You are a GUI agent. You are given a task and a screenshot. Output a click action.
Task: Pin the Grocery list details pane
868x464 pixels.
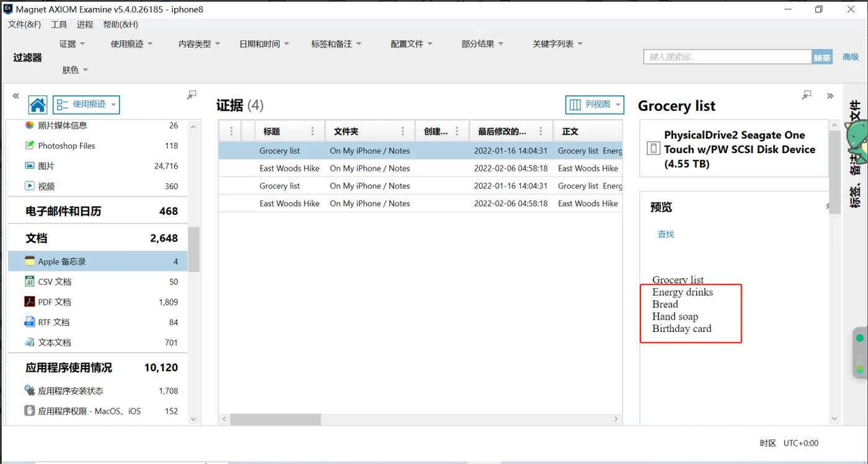click(x=806, y=95)
